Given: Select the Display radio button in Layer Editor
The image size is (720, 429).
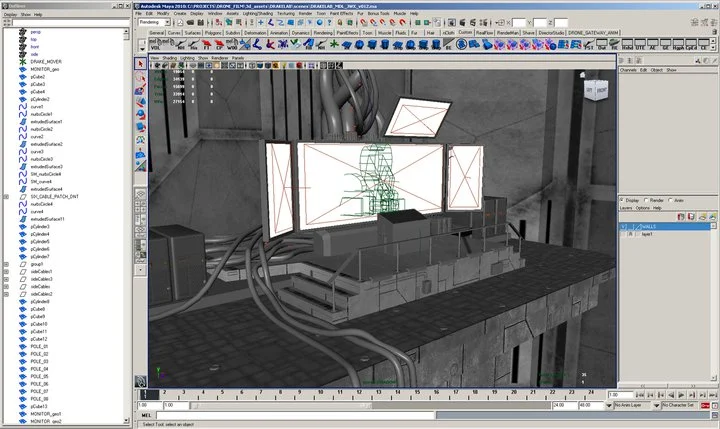Looking at the screenshot, I should coord(622,200).
